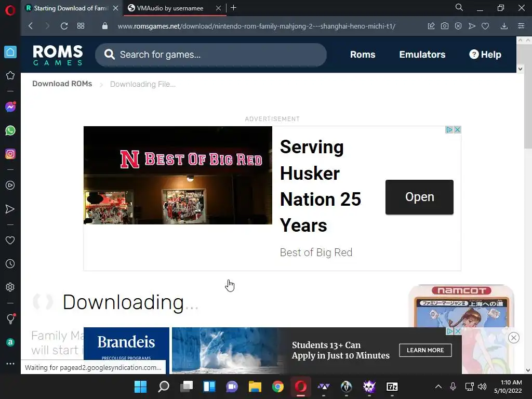532x399 pixels.
Task: Open 7-Zip from the taskbar
Action: point(392,387)
